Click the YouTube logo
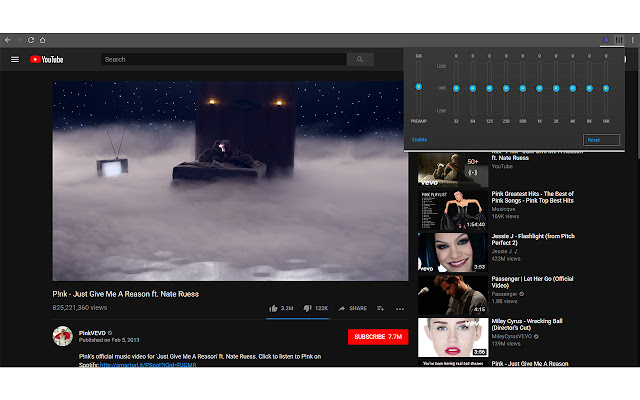Image resolution: width=640 pixels, height=400 pixels. (x=47, y=59)
